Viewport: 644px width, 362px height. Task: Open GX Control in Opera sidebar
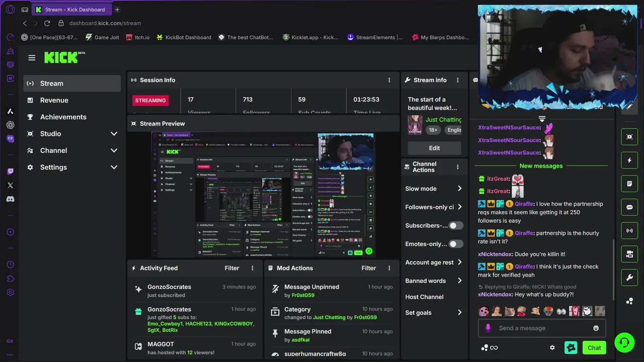point(10,341)
